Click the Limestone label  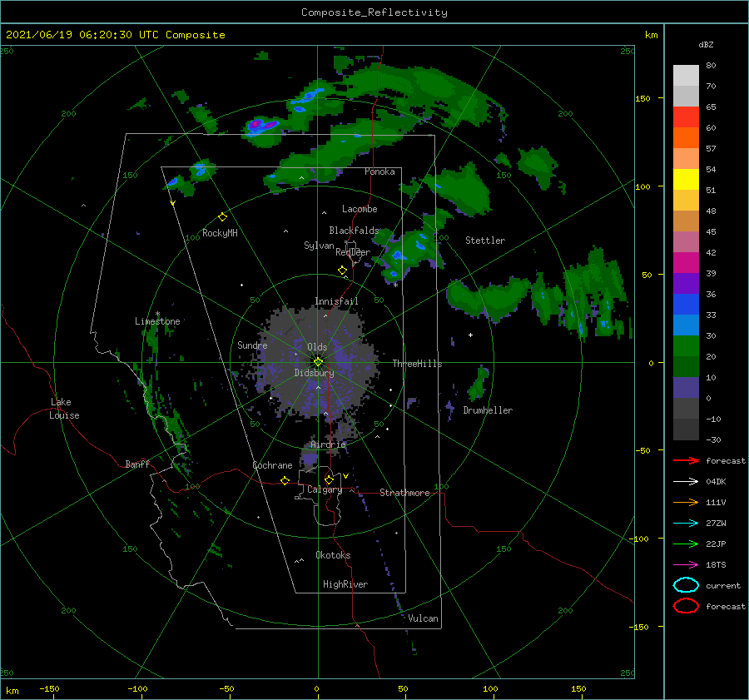pos(157,321)
